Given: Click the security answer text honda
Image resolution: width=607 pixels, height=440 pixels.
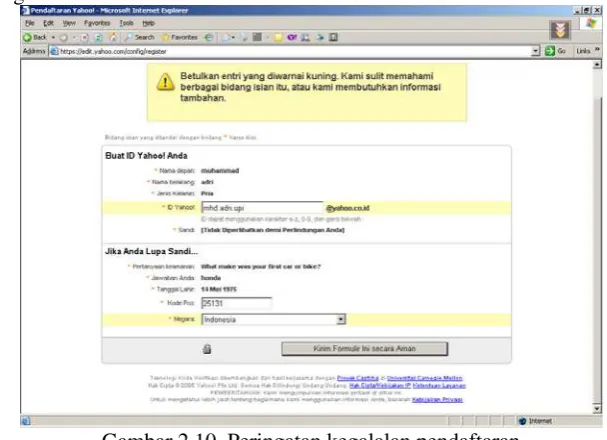Looking at the screenshot, I should [211, 278].
